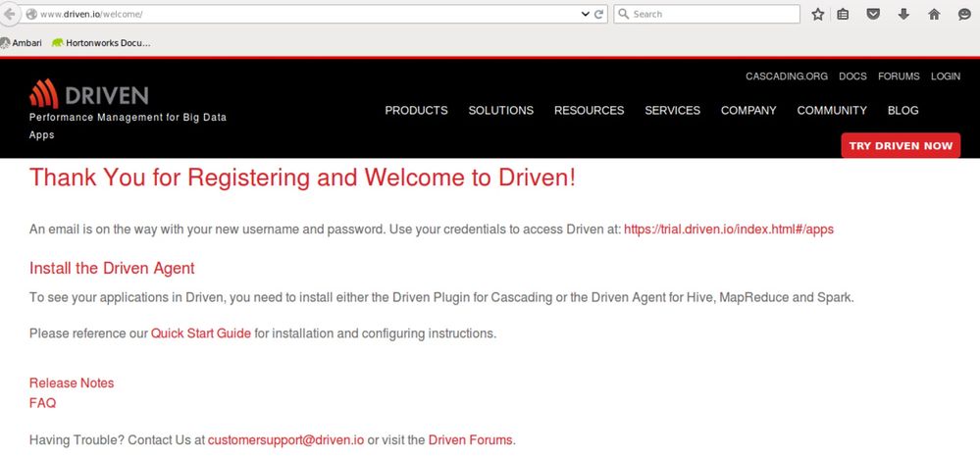Screen dimensions: 980x461
Task: Click the magnifier icon in the search box
Action: click(623, 14)
